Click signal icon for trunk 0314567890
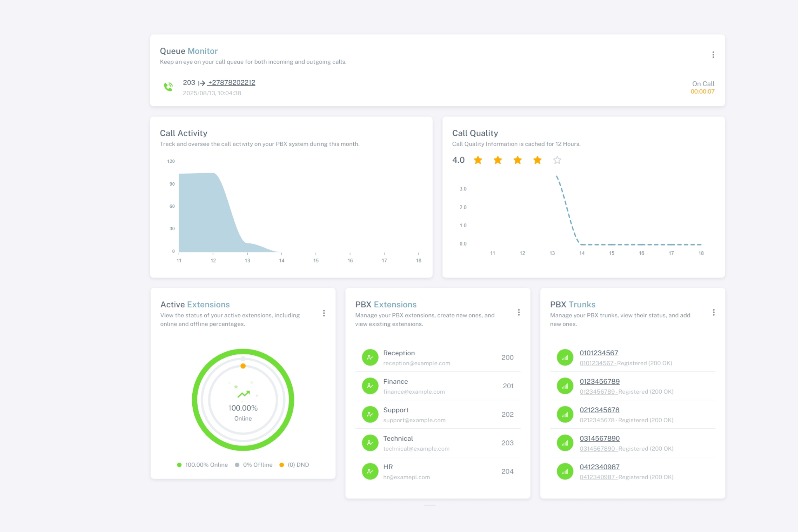This screenshot has width=798, height=532. (x=565, y=443)
